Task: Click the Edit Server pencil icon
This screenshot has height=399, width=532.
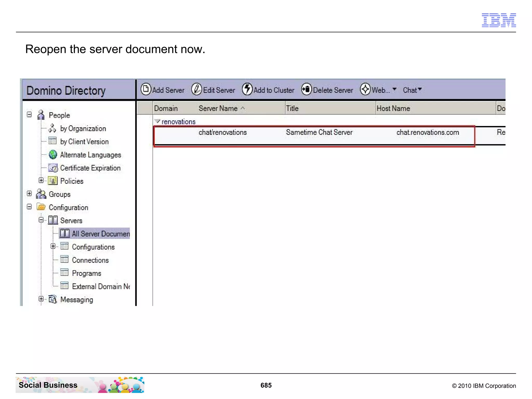Action: point(196,89)
